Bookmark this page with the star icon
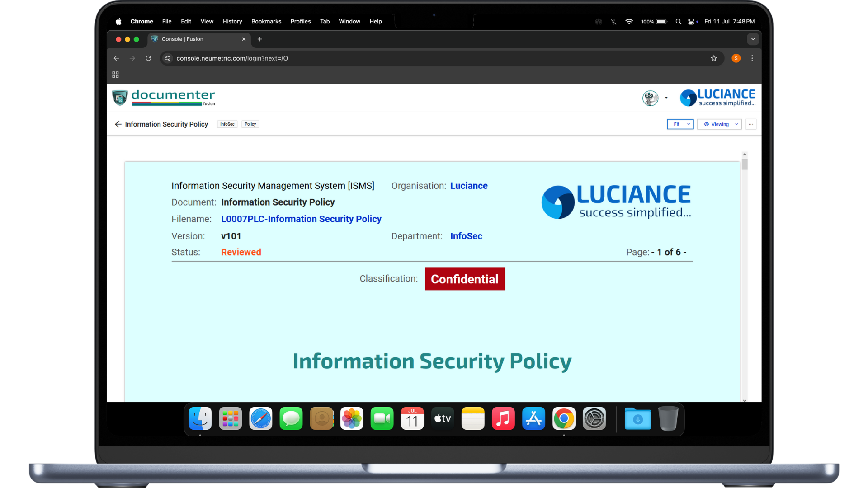The height and width of the screenshot is (488, 868). (x=714, y=58)
